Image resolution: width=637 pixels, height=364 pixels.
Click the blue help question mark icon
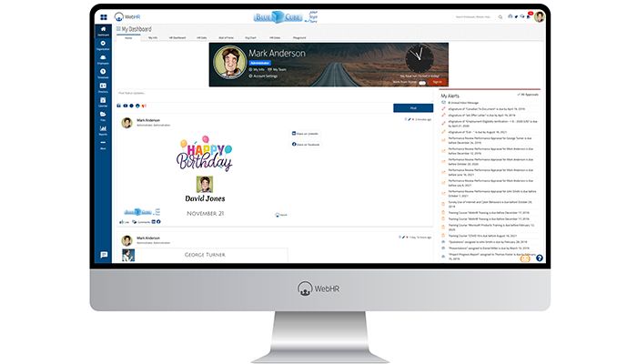pyautogui.click(x=539, y=258)
